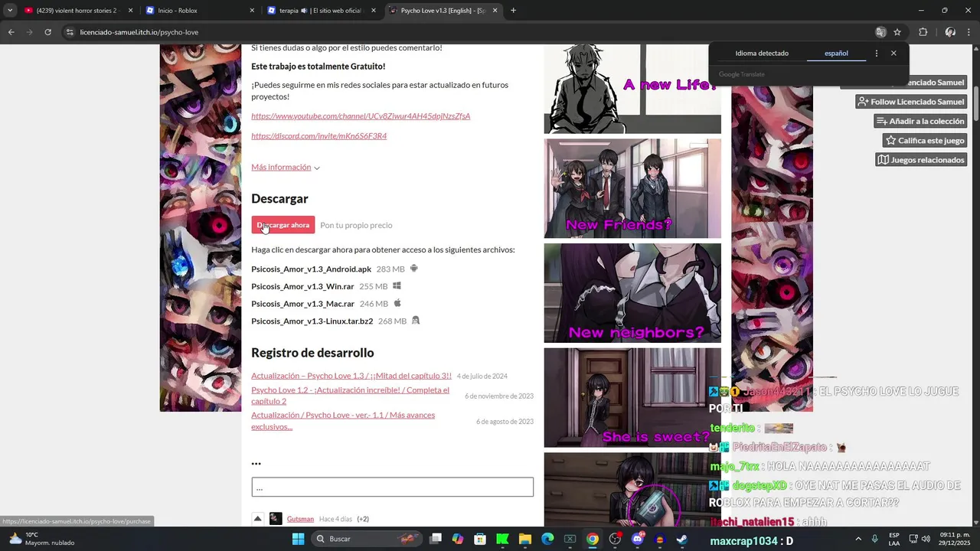Open a new browser tab
This screenshot has width=980, height=551.
pos(513,11)
